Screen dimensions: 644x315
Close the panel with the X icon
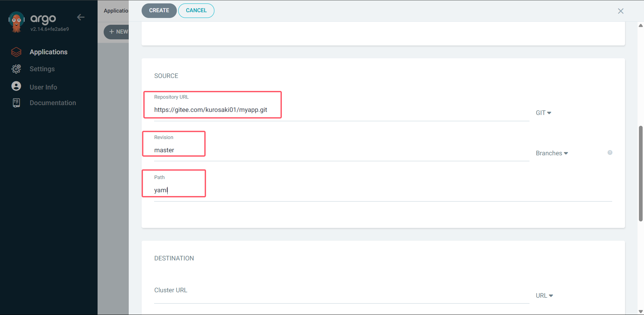click(x=620, y=11)
